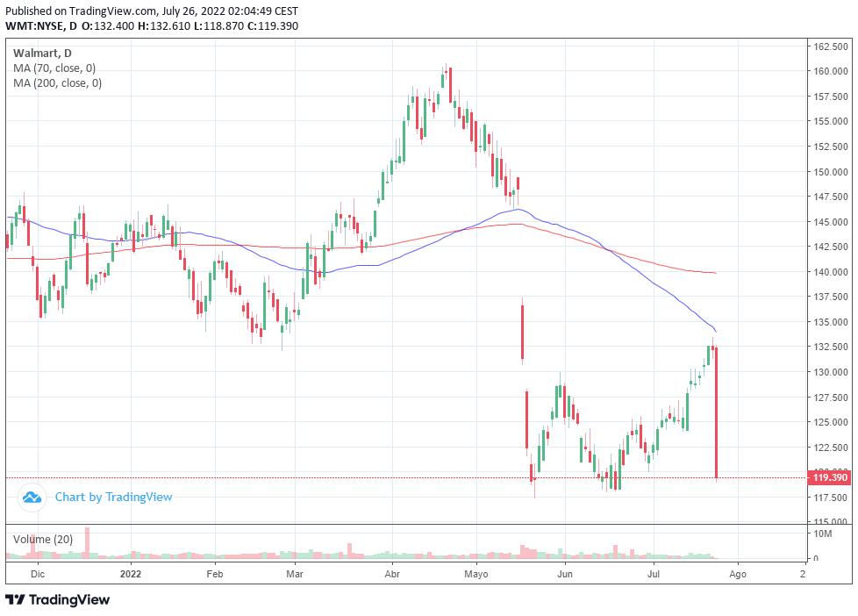Click the 135.000 price axis label
The height and width of the screenshot is (616, 858).
(x=831, y=322)
